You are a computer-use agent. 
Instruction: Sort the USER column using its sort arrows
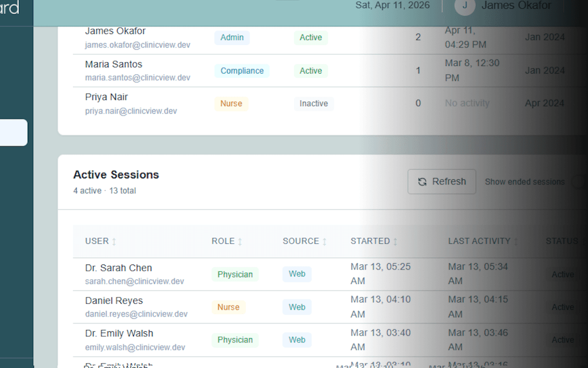[114, 241]
